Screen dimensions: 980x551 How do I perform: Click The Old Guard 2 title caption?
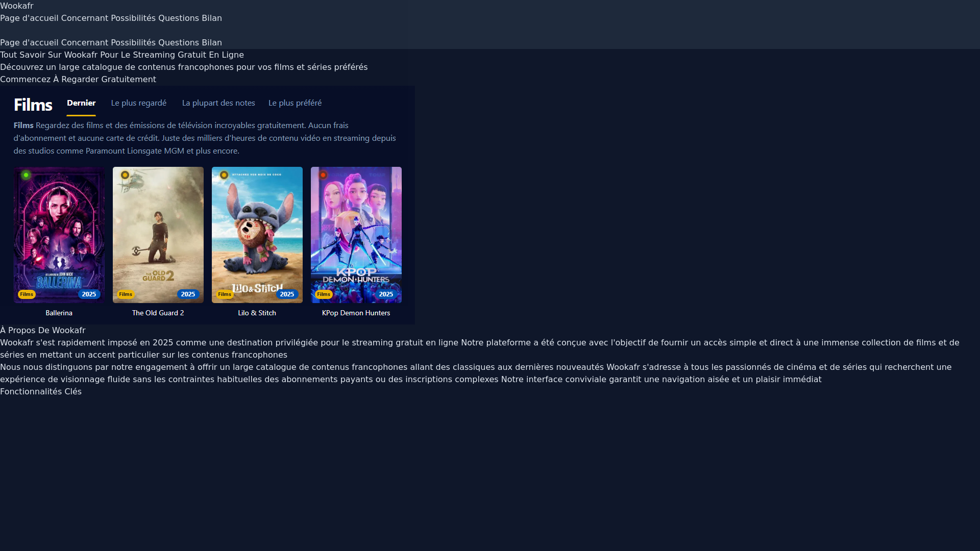[x=158, y=313]
